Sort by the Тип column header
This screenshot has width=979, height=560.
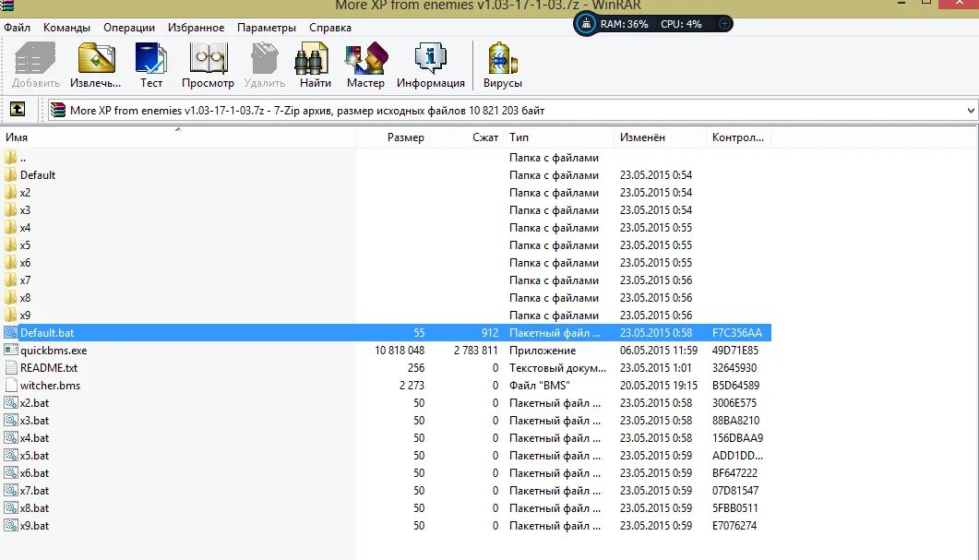pos(559,137)
